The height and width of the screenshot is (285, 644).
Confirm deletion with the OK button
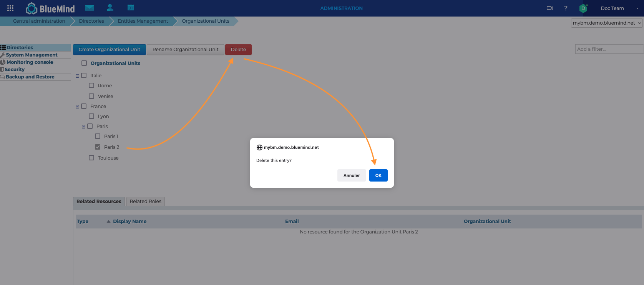(378, 175)
